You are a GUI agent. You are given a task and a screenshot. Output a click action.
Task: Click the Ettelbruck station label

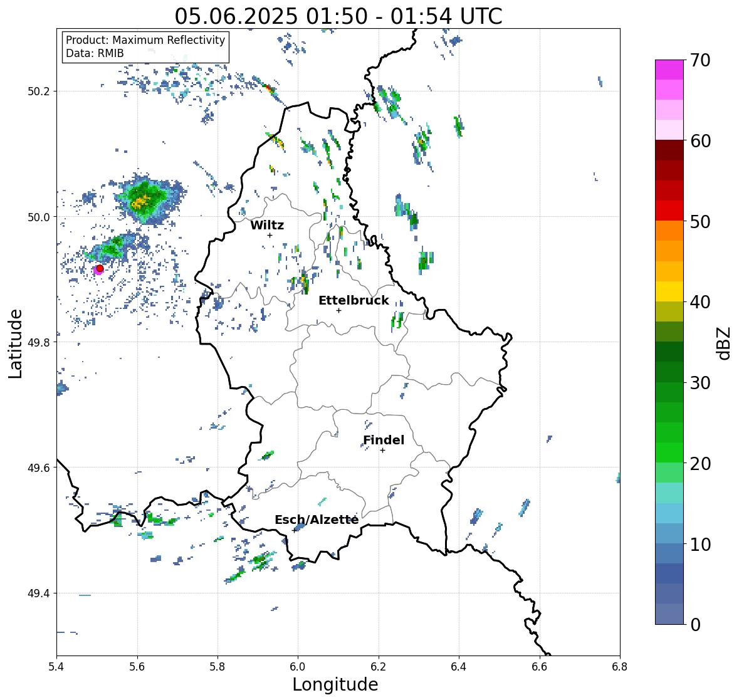click(x=354, y=300)
